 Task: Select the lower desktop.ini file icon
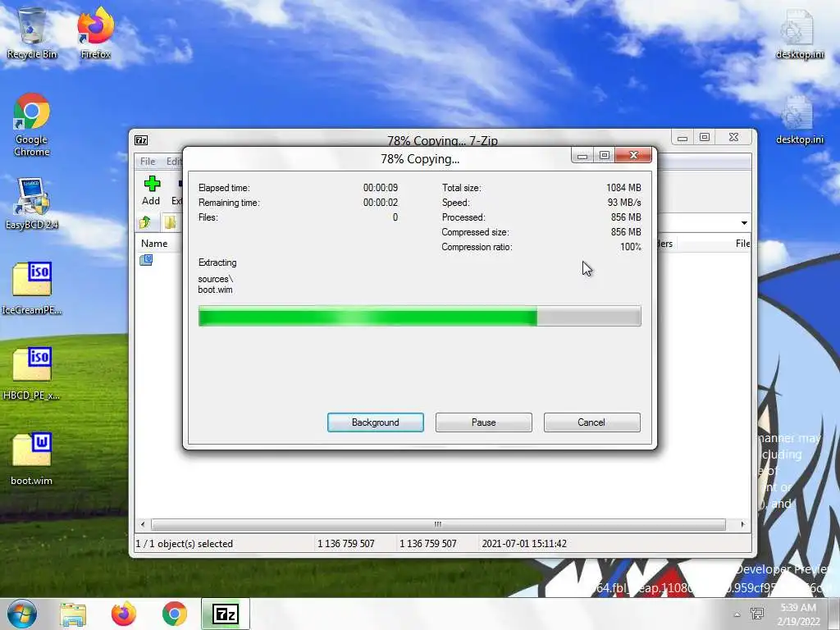[799, 120]
